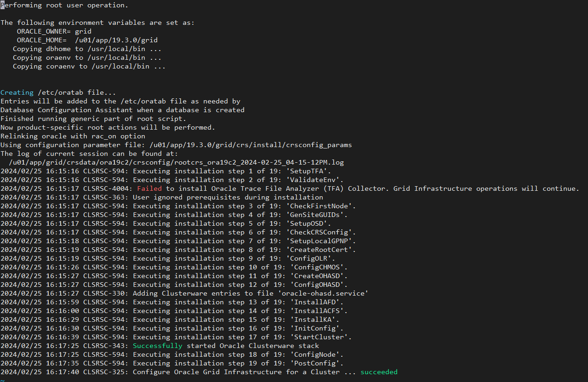Click the step 17 'StartCluster' line

pyautogui.click(x=176, y=337)
